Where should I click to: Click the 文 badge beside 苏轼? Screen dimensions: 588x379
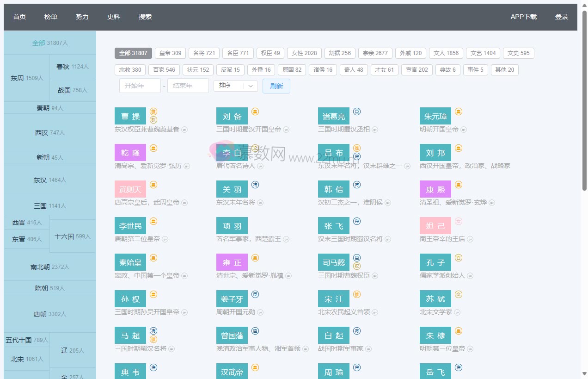(x=459, y=294)
